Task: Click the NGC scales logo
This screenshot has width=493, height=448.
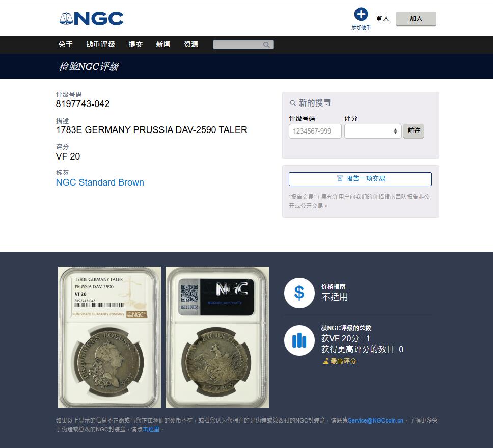Action: (x=91, y=18)
